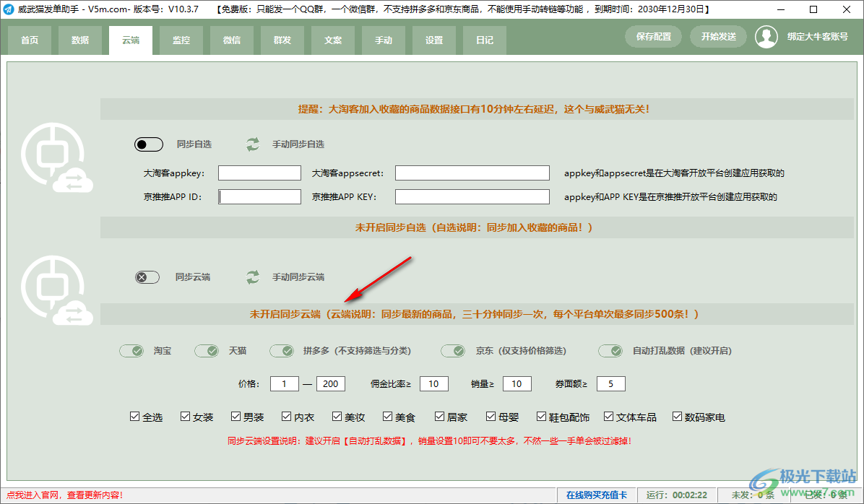This screenshot has height=504, width=864.
Task: Uncheck the 文体车品 category checkbox
Action: click(x=608, y=417)
